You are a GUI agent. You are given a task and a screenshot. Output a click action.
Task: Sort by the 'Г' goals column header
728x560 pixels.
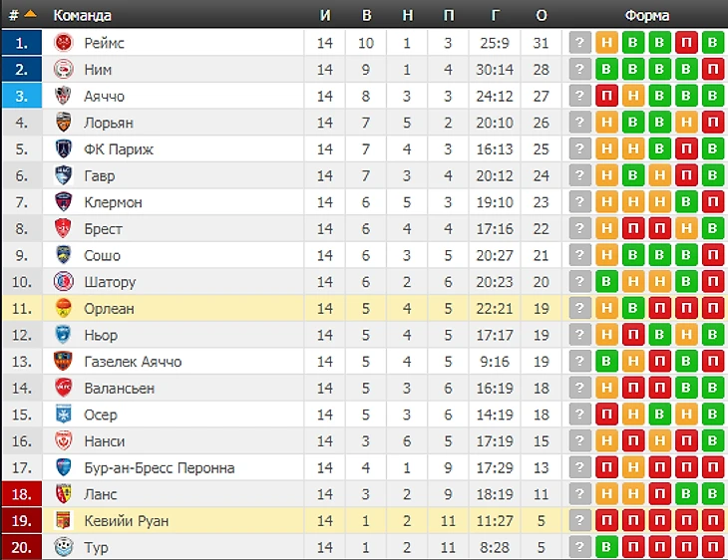tap(496, 15)
